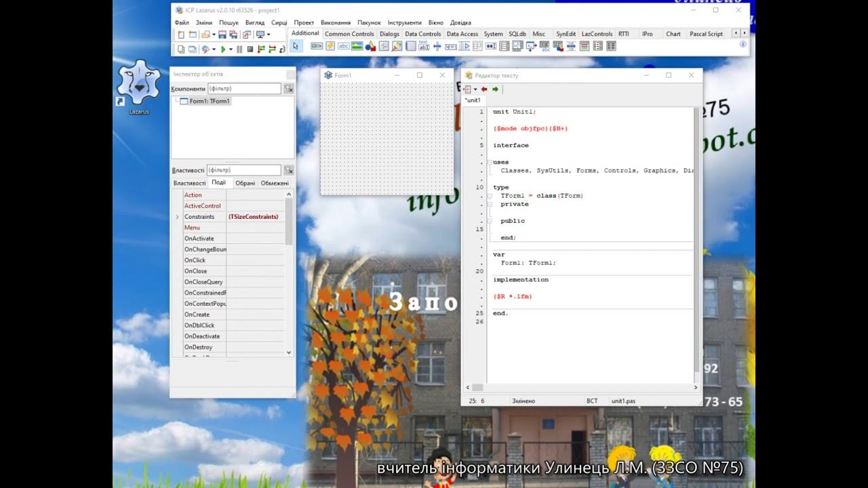Run the project with green arrow
The height and width of the screenshot is (488, 868).
pyautogui.click(x=223, y=49)
